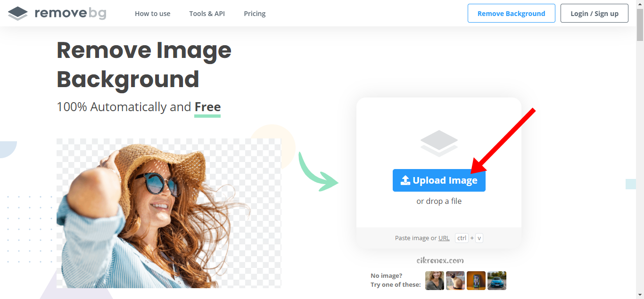Open the Tools & API menu
644x299 pixels.
pos(206,14)
